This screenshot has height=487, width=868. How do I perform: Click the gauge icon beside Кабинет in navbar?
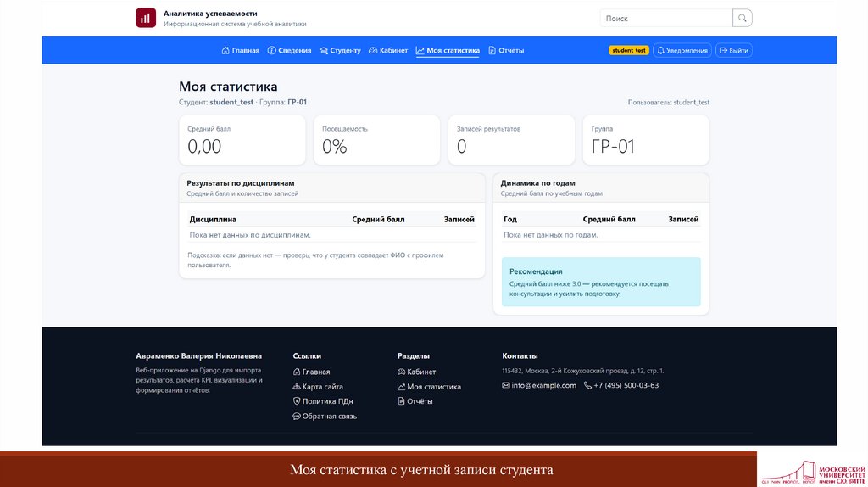[373, 50]
